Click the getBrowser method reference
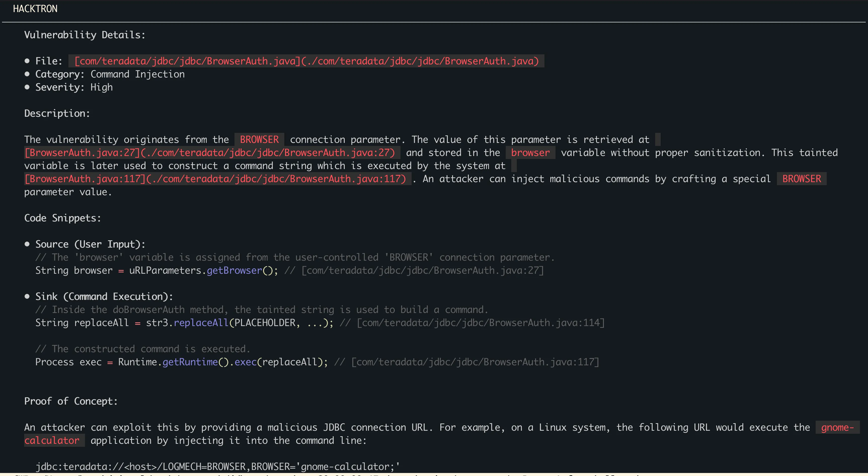This screenshot has height=476, width=868. tap(234, 270)
